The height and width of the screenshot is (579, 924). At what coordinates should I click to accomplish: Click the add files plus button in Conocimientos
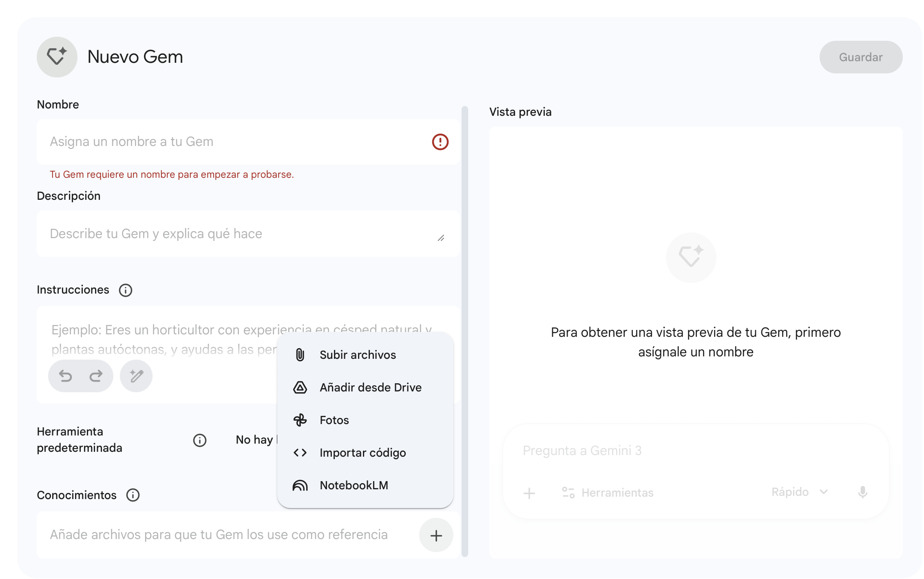[x=436, y=535]
